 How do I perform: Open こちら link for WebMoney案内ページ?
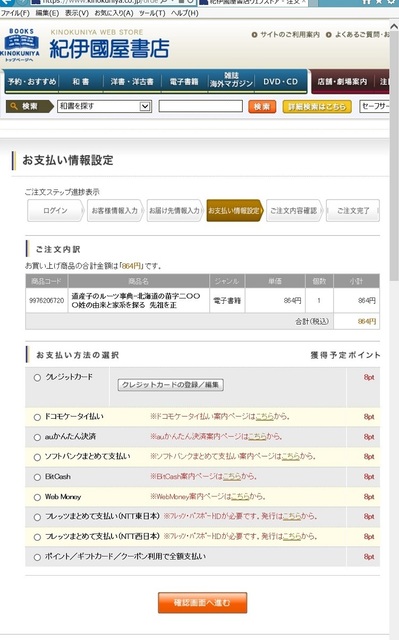pyautogui.click(x=240, y=497)
